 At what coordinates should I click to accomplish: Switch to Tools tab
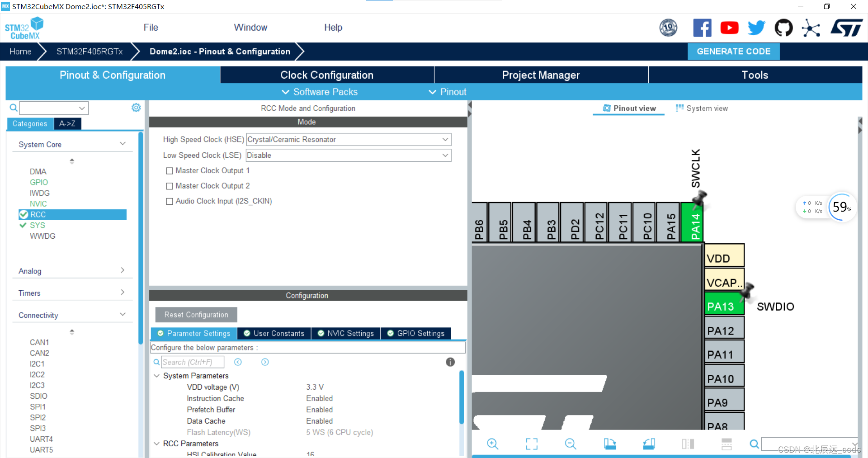tap(755, 75)
